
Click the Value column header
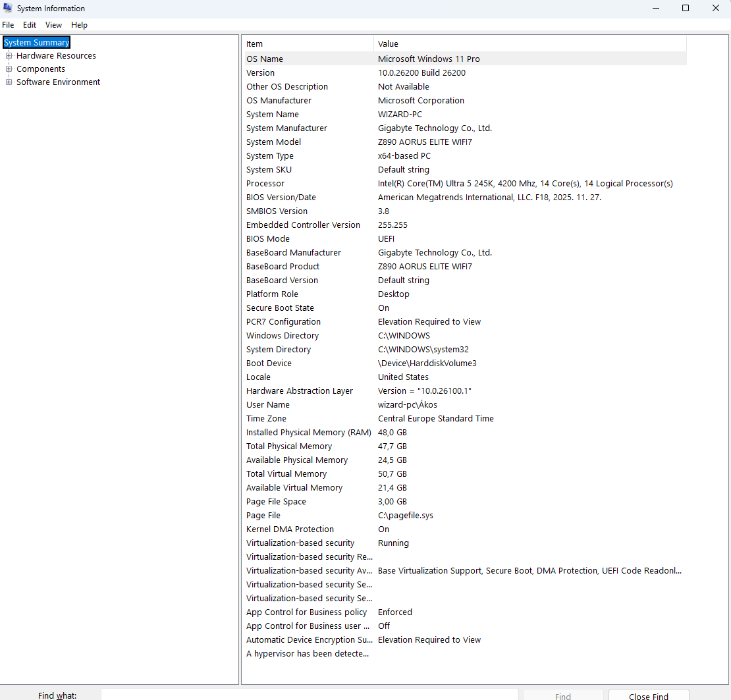pyautogui.click(x=530, y=44)
